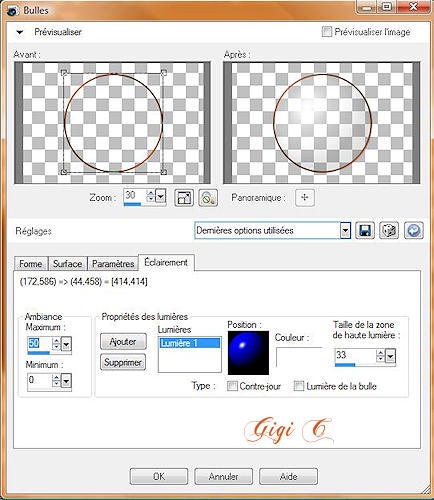Tick the Contre-jour checkbox
This screenshot has height=500, width=434.
click(x=232, y=386)
